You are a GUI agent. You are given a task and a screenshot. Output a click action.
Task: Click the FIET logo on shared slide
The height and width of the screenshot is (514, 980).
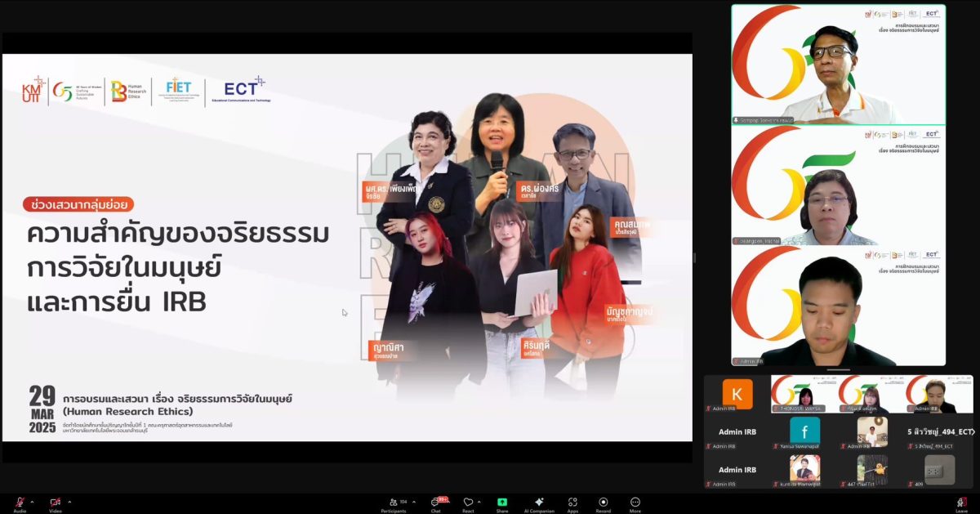point(179,88)
